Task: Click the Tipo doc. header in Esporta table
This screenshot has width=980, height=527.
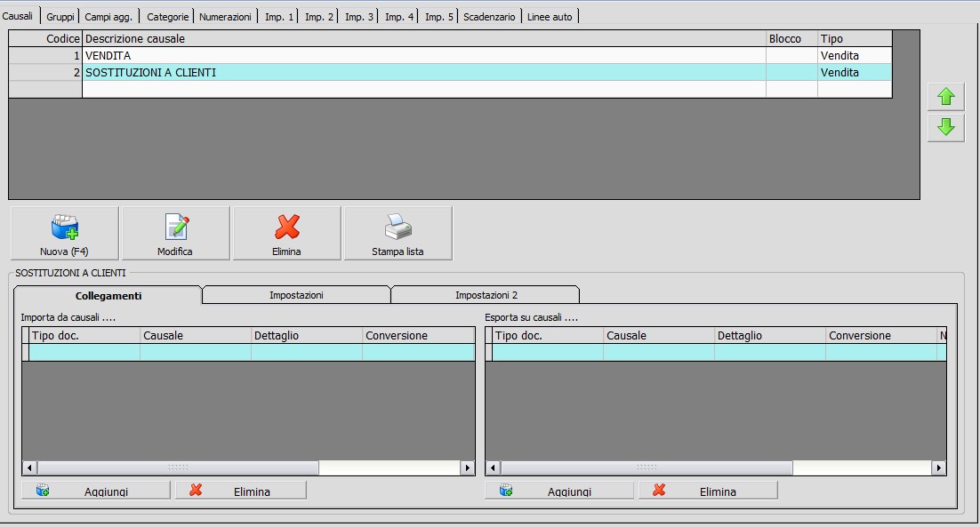Action: click(x=548, y=335)
